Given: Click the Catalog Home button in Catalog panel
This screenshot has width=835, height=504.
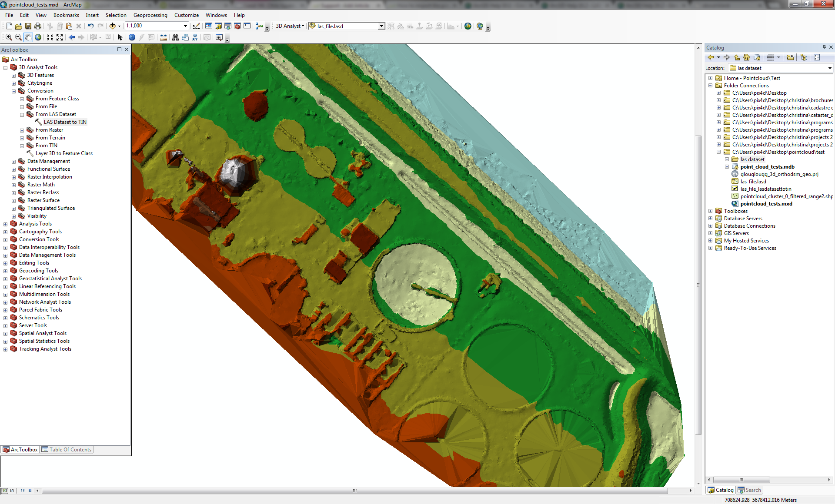Looking at the screenshot, I should point(747,57).
